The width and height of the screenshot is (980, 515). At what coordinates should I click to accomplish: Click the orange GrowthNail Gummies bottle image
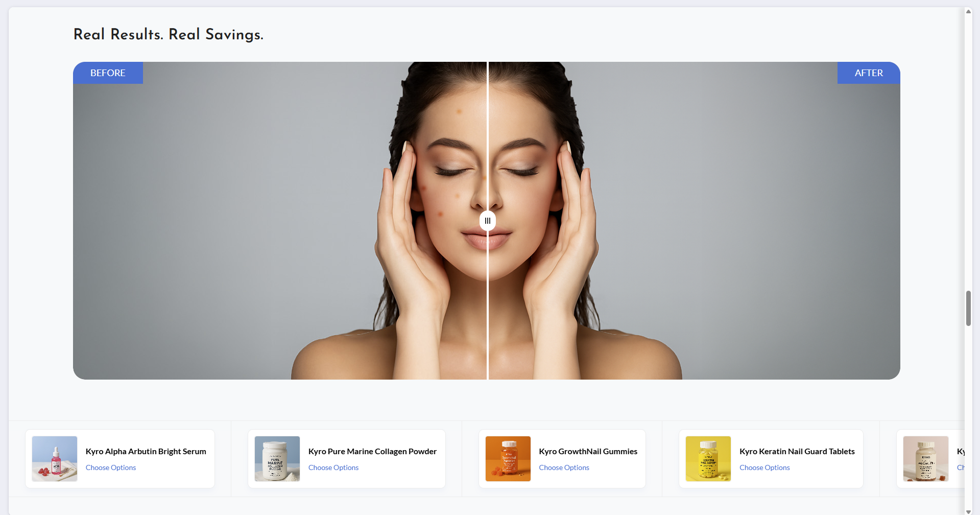pyautogui.click(x=508, y=458)
